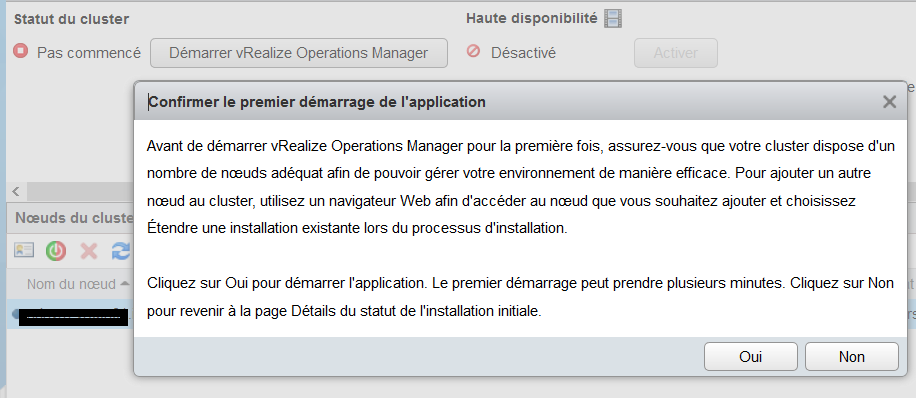This screenshot has height=398, width=916.
Task: Click the red stop icon beside Pas commencé
Action: 20,51
